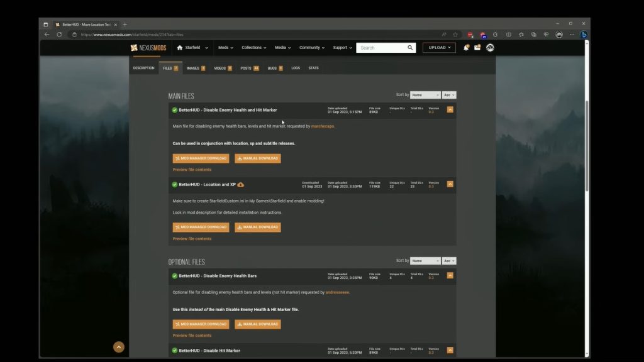Open Preview file contents link
Viewport: 644px width, 362px height.
tap(191, 169)
